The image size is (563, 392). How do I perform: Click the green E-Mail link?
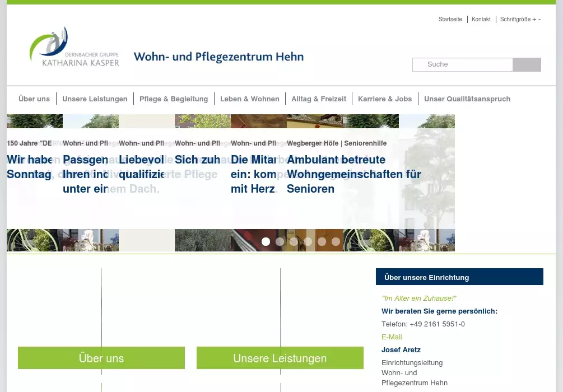(392, 337)
